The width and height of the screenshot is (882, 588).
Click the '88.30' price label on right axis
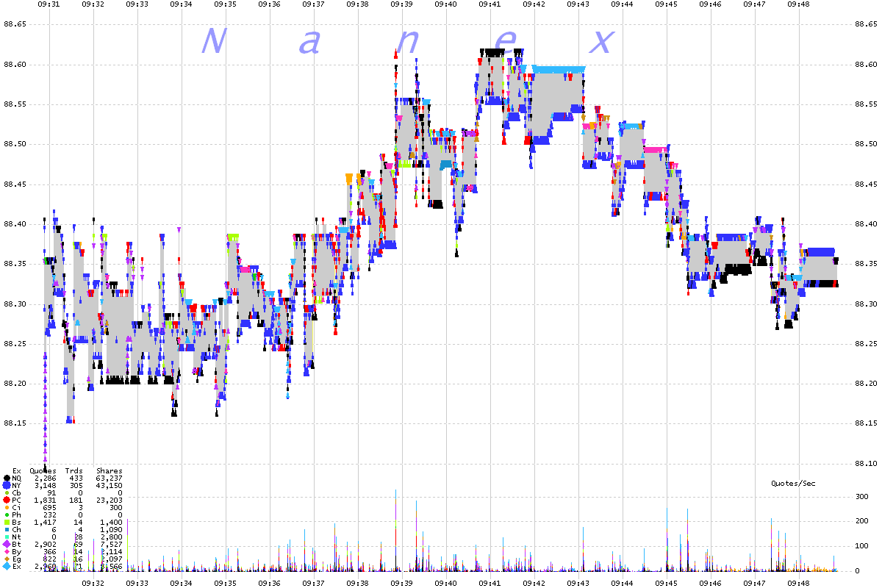point(867,304)
